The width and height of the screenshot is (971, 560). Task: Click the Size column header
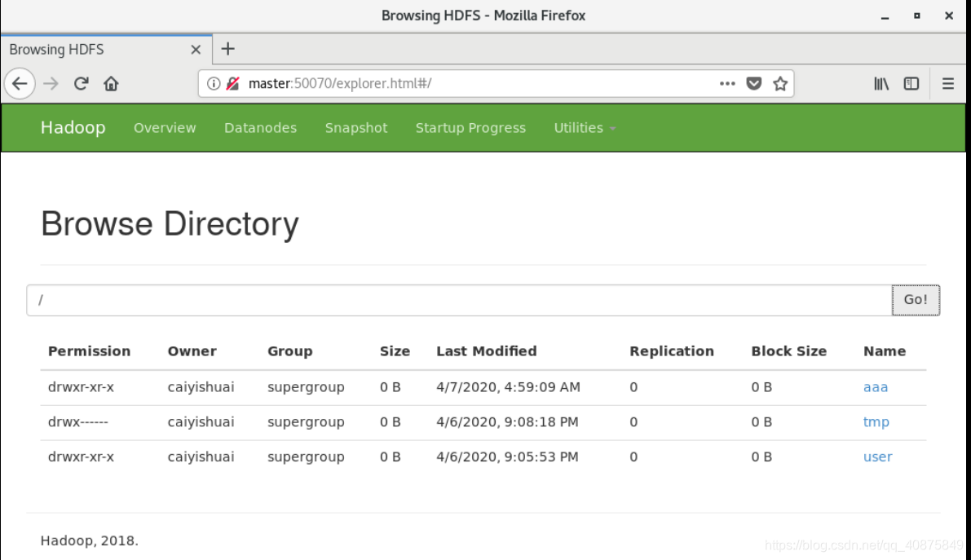(395, 351)
